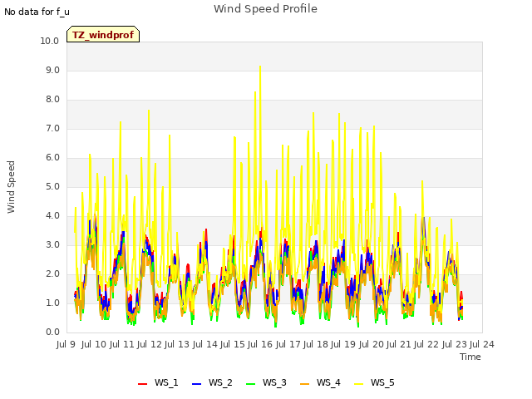532x399 pixels.
Task: Click the Jul 10 x-axis tick label
Action: click(94, 344)
